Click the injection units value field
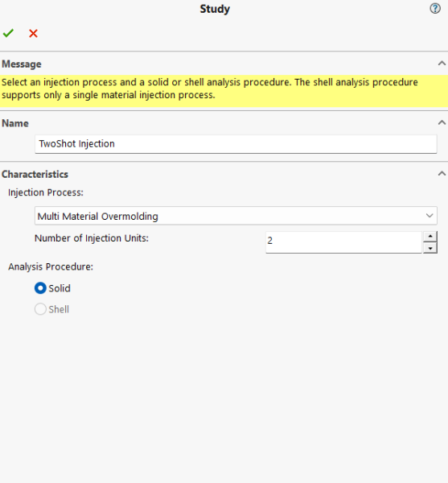The image size is (448, 483). click(x=343, y=242)
